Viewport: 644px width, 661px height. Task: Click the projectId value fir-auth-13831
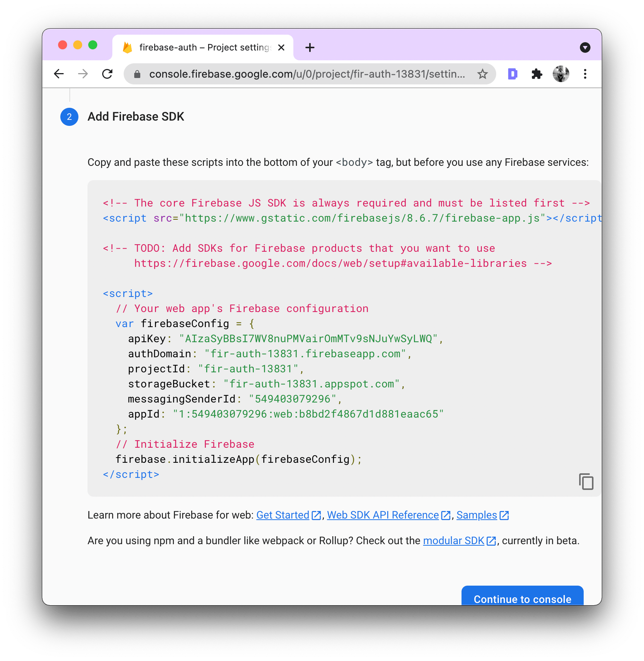click(248, 369)
